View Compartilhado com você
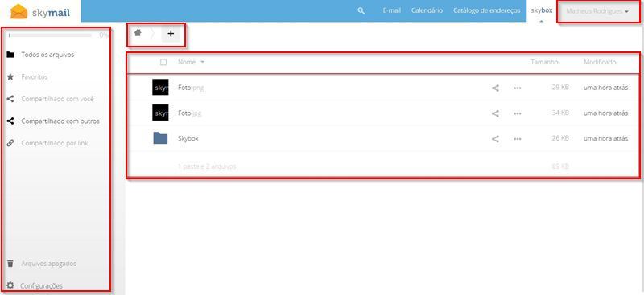 pos(57,99)
